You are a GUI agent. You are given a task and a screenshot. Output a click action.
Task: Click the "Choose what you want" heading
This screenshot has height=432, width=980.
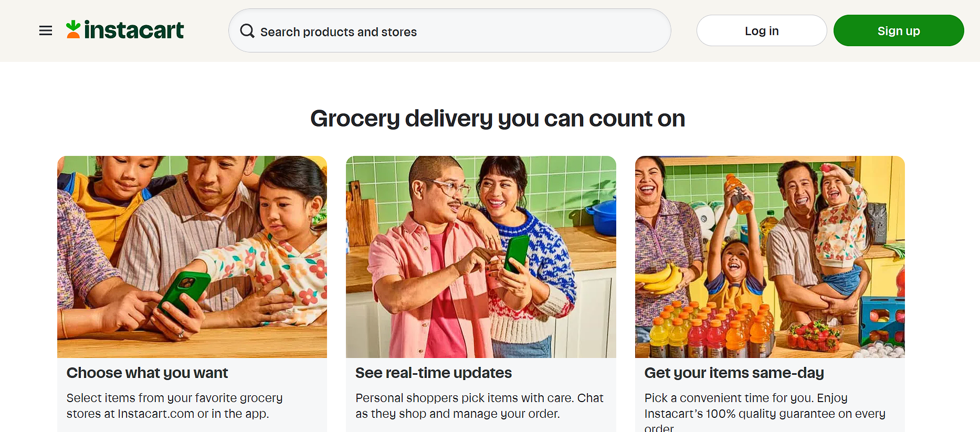tap(147, 373)
